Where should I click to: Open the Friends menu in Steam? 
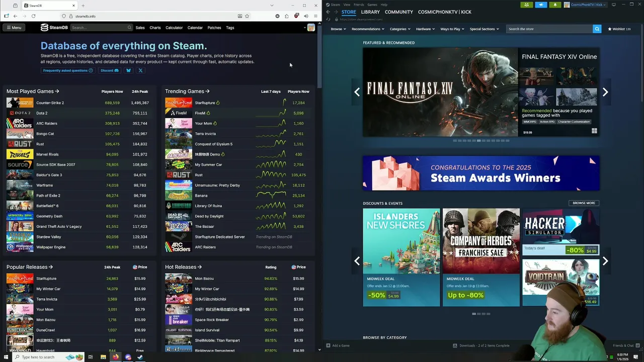pyautogui.click(x=359, y=5)
